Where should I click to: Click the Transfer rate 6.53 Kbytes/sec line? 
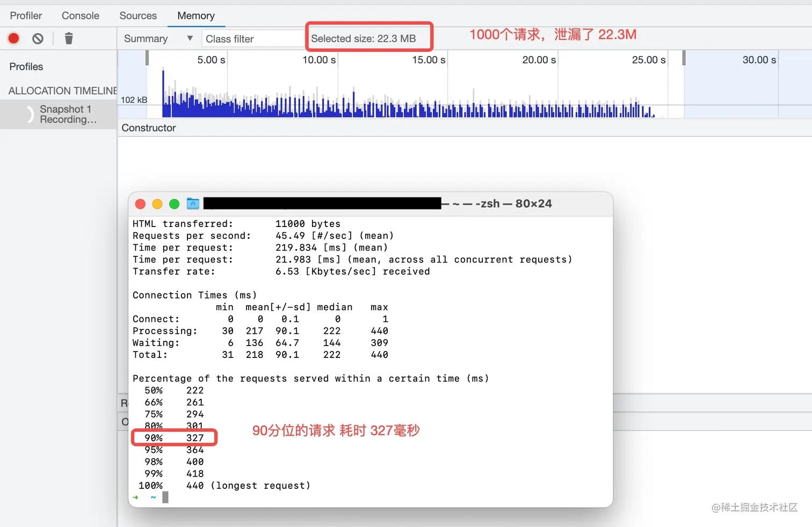tap(281, 272)
